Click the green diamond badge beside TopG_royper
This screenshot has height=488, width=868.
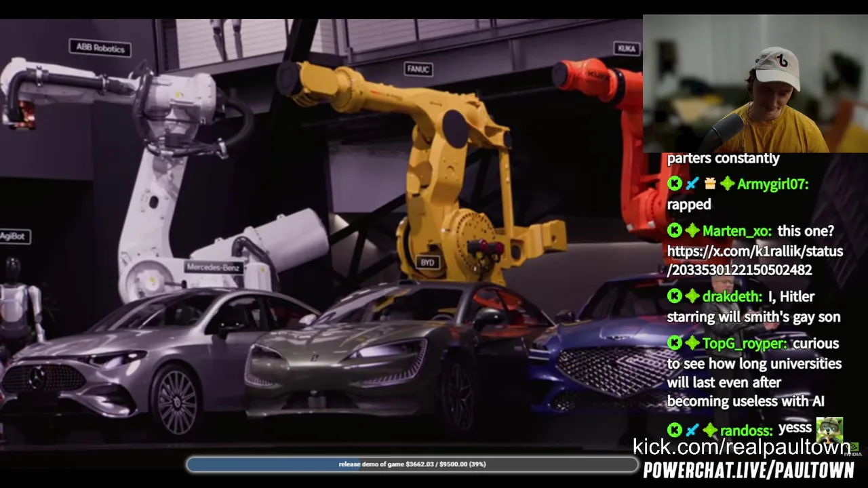pyautogui.click(x=692, y=344)
